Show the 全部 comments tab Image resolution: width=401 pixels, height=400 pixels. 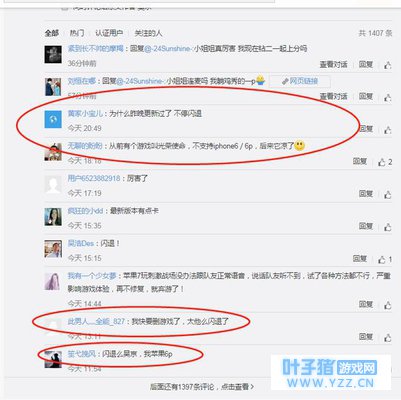52,33
